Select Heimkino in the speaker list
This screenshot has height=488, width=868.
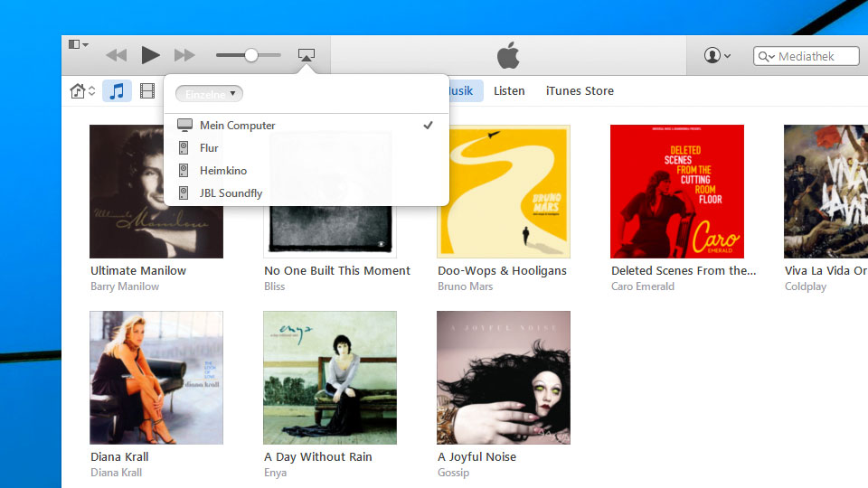coord(222,171)
